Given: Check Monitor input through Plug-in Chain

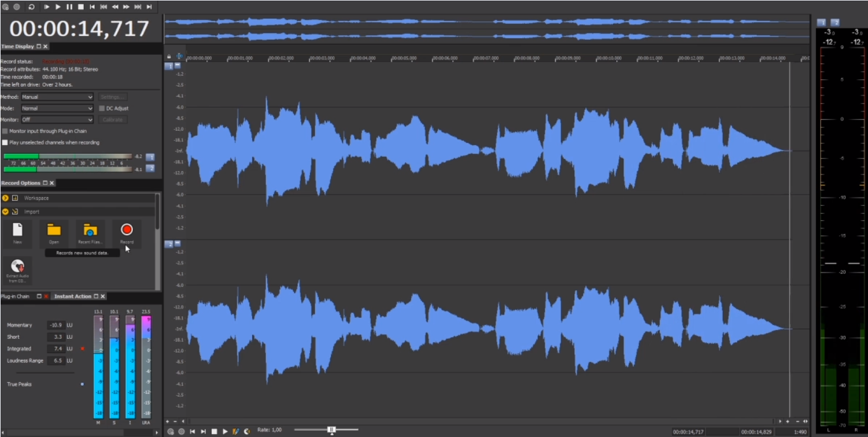Looking at the screenshot, I should click(5, 131).
